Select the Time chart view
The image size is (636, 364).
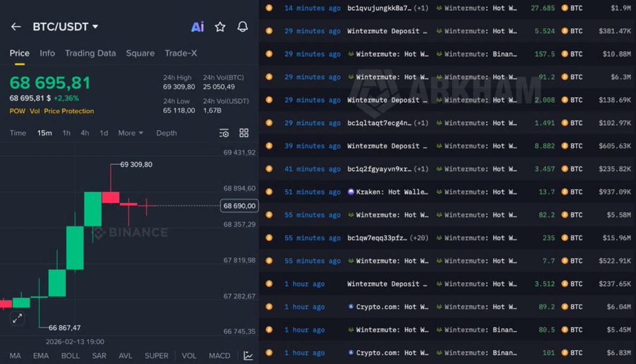[x=18, y=133]
